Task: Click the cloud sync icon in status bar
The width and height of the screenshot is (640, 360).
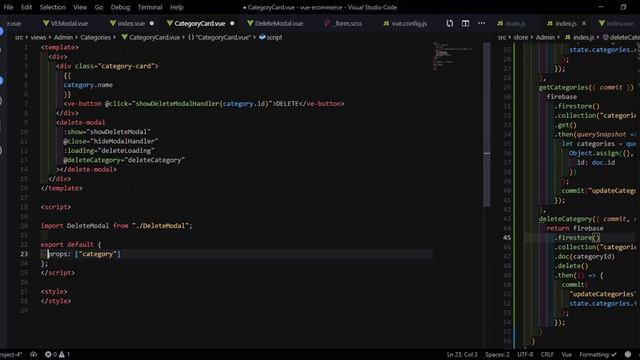Action: click(x=33, y=354)
